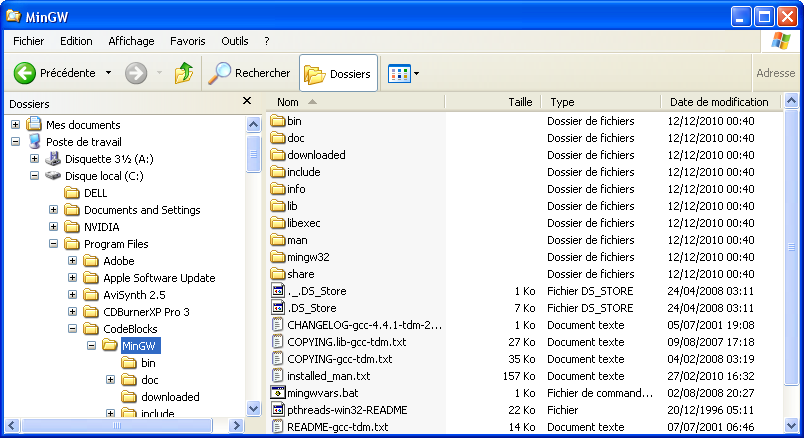Viewport: 804px width, 438px height.
Task: Click ._.DS_Store file icon
Action: 277,290
